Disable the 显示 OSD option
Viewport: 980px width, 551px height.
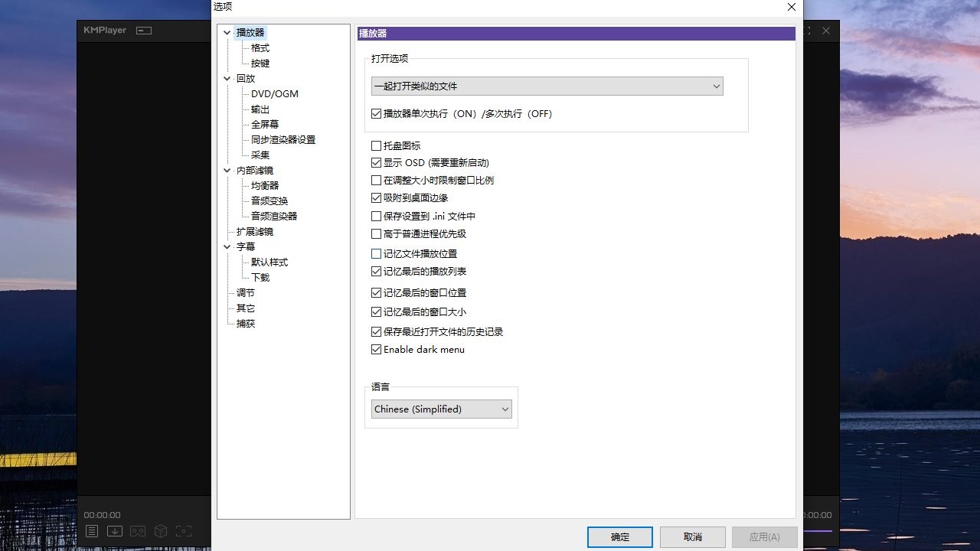click(376, 162)
